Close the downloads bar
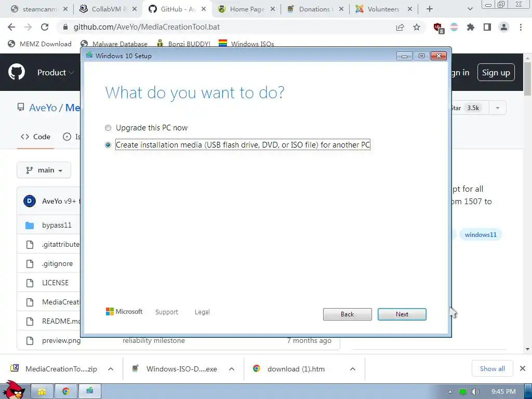This screenshot has width=532, height=399. coord(523,368)
